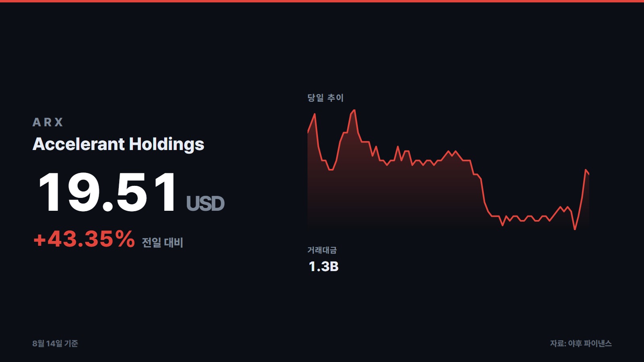Click the 전일 대비 label

click(x=162, y=242)
